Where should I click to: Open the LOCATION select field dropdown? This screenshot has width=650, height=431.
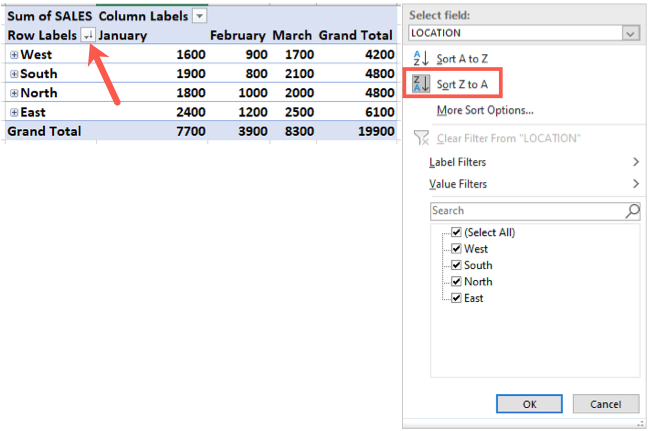(x=631, y=33)
